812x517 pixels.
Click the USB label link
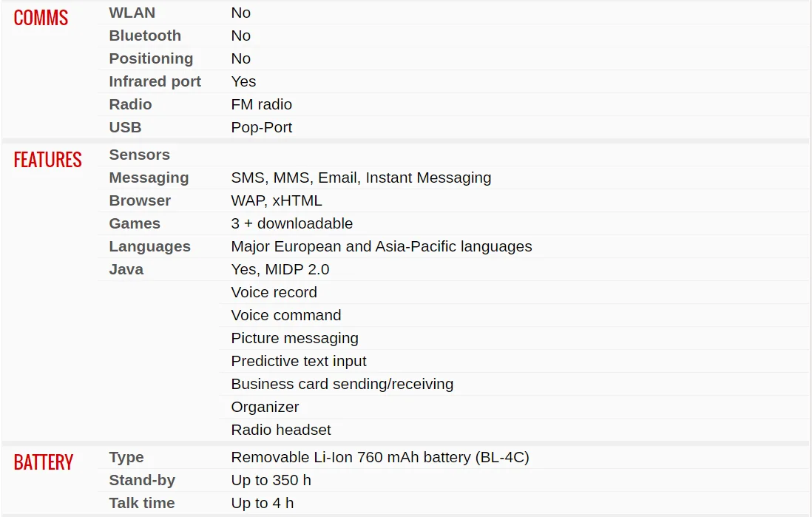(125, 127)
